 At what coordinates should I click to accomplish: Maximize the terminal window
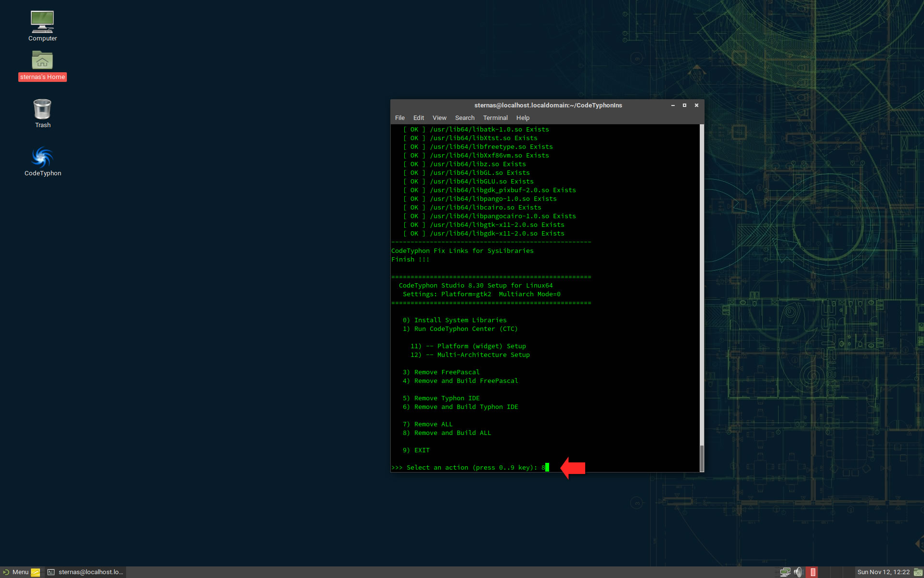click(x=684, y=105)
